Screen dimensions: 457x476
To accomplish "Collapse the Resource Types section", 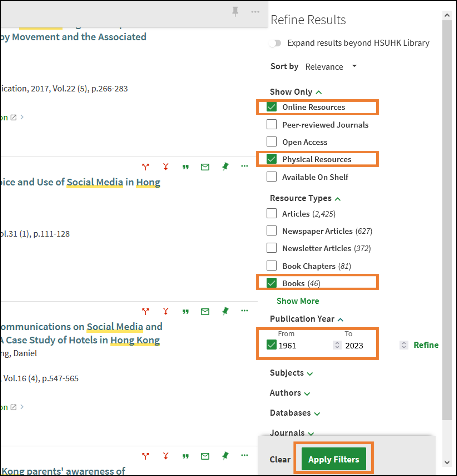I will [x=338, y=199].
